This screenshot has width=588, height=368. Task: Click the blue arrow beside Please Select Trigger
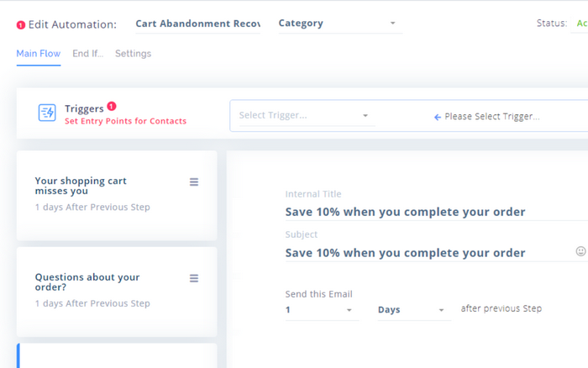(x=438, y=117)
